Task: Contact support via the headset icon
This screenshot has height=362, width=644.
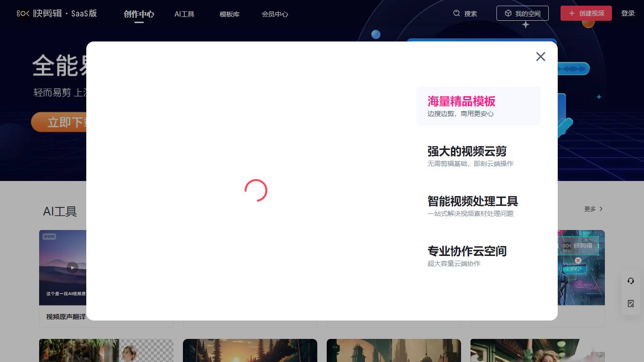Action: tap(630, 280)
